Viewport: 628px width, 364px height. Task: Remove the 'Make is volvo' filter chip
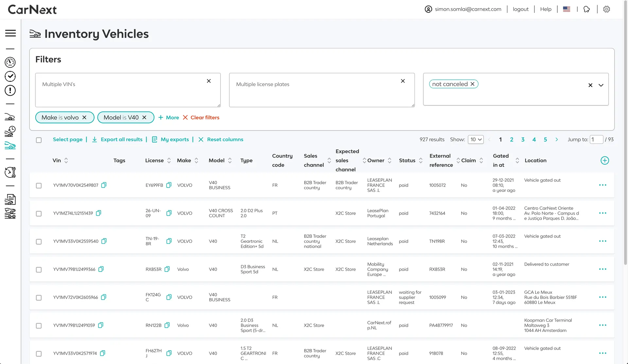click(84, 117)
